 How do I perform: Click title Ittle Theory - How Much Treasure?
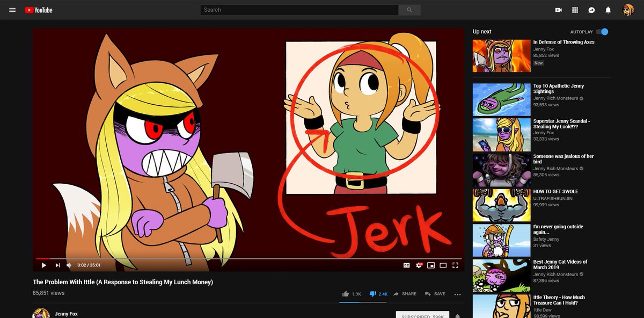(559, 300)
